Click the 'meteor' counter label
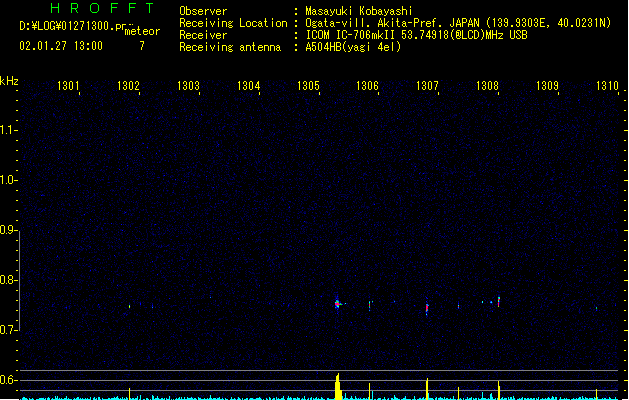Screen dimensions: 629x400 [142, 31]
